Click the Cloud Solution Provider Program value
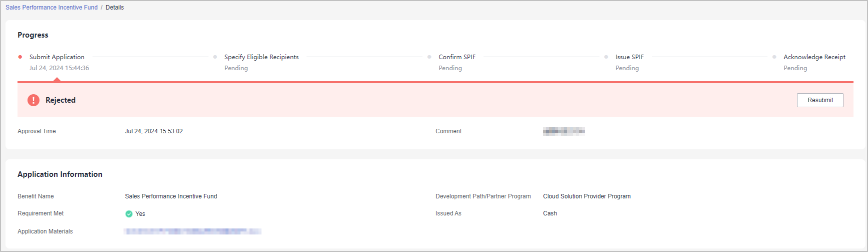This screenshot has height=252, width=868. point(587,196)
